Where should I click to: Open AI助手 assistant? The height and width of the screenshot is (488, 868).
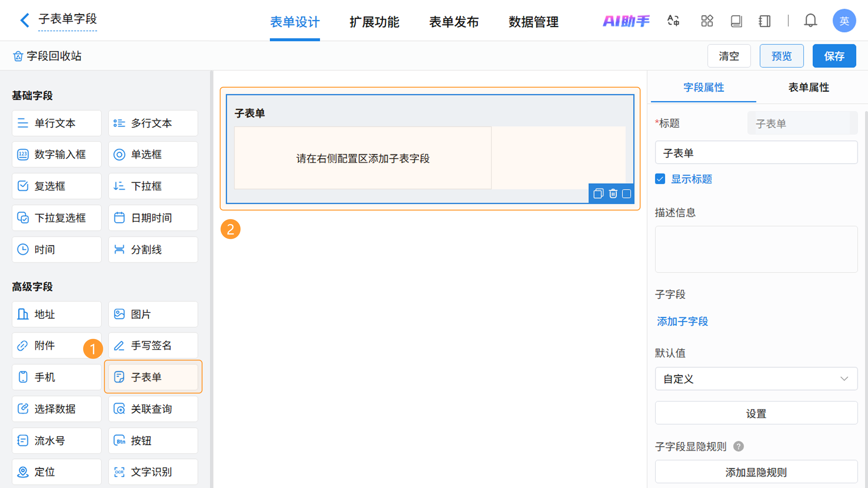tap(626, 21)
